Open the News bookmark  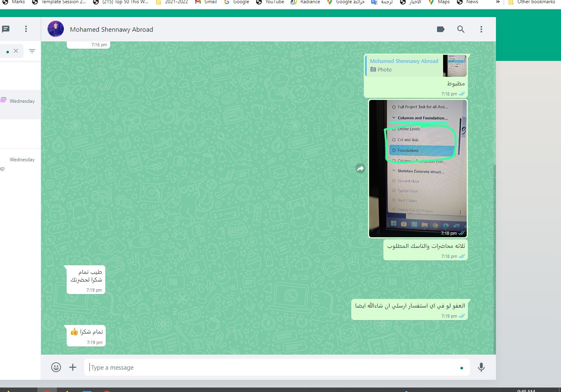click(x=467, y=2)
